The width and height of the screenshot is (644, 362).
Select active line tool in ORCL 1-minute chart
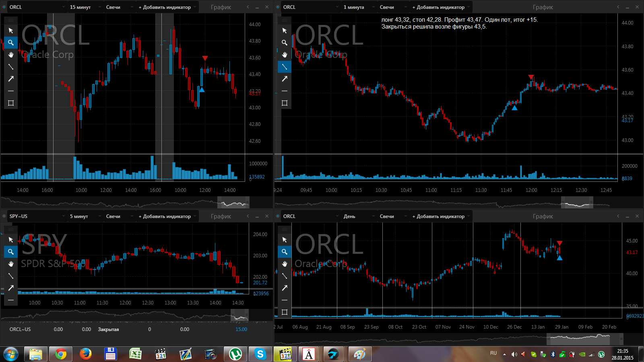point(285,67)
